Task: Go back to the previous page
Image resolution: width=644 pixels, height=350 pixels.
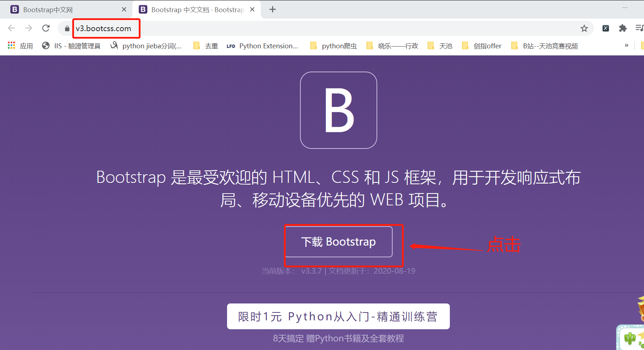Action: click(11, 28)
